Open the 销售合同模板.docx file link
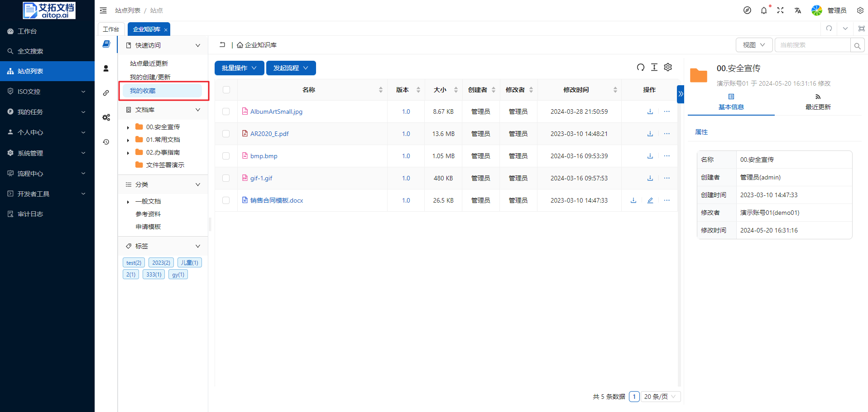The height and width of the screenshot is (412, 868). click(x=277, y=200)
